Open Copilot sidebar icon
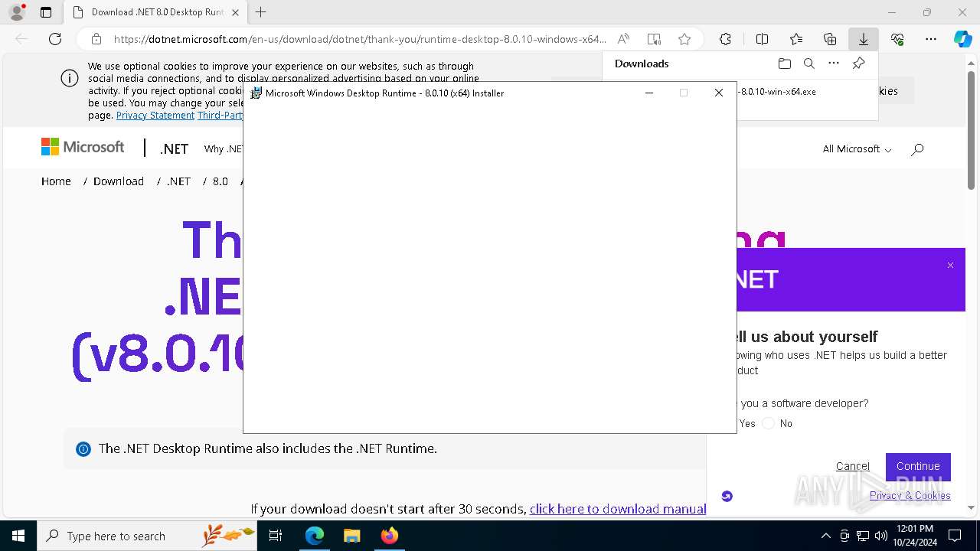This screenshot has width=980, height=551. click(962, 39)
